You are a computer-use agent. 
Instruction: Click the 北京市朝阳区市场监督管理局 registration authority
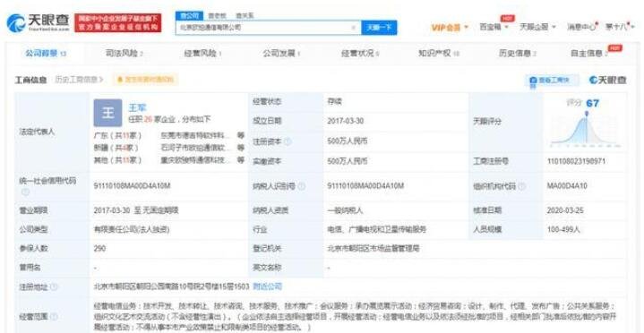click(374, 249)
